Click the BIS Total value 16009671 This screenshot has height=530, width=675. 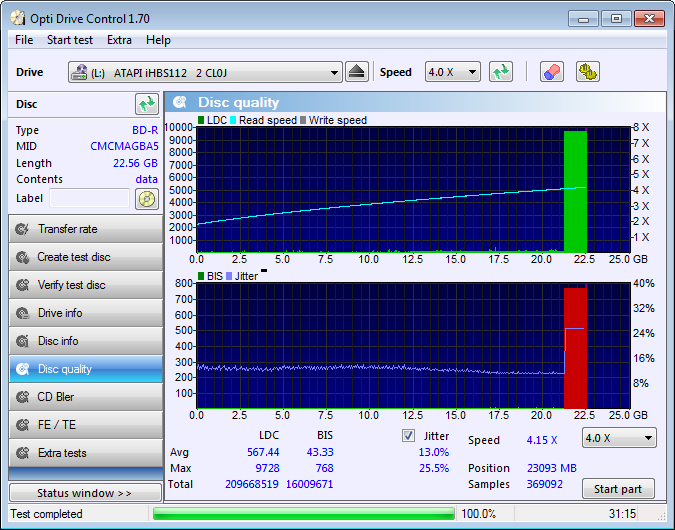tap(310, 484)
